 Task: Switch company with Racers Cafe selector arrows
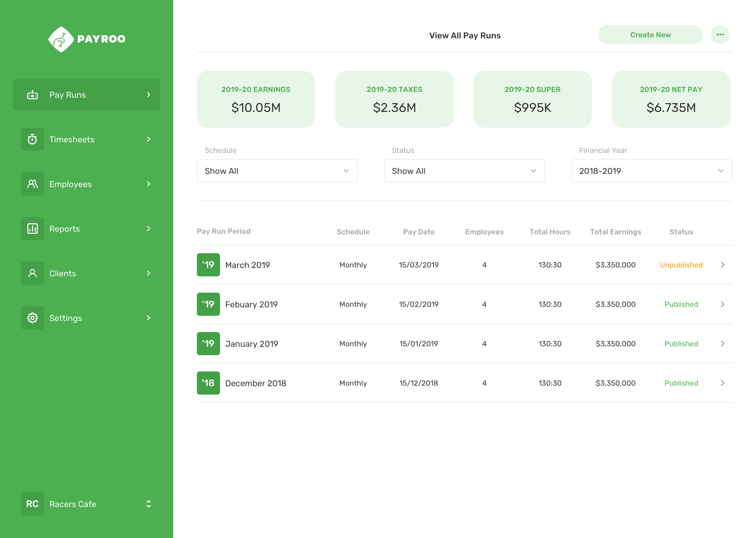pyautogui.click(x=149, y=504)
